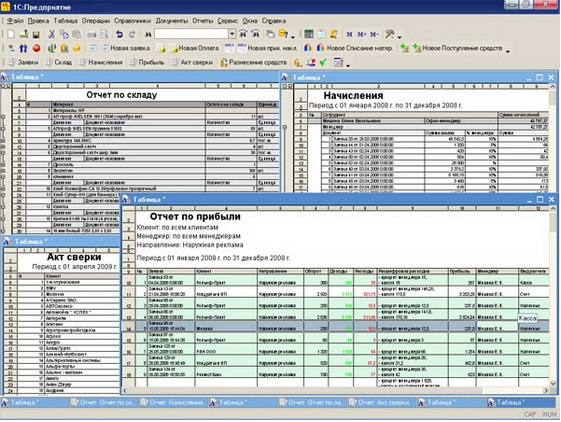Open the Справочники menu
Image resolution: width=561 pixels, height=422 pixels.
coord(132,21)
